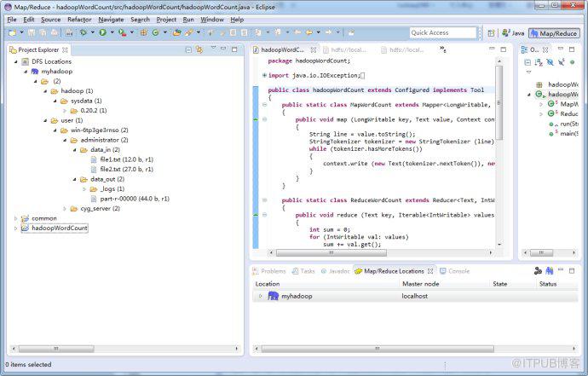Open the Debug button dropdown arrow
Screen dimensions: 588x376
pos(93,32)
